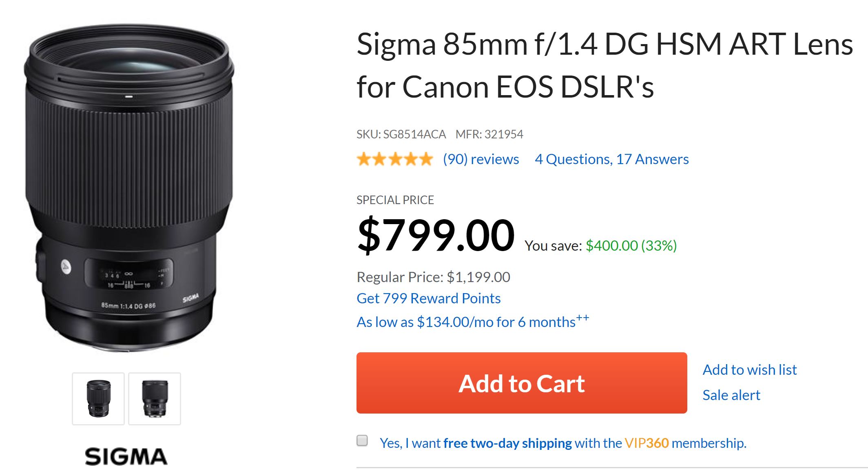Click the SIGMA brand logo
The image size is (868, 476).
tap(126, 456)
